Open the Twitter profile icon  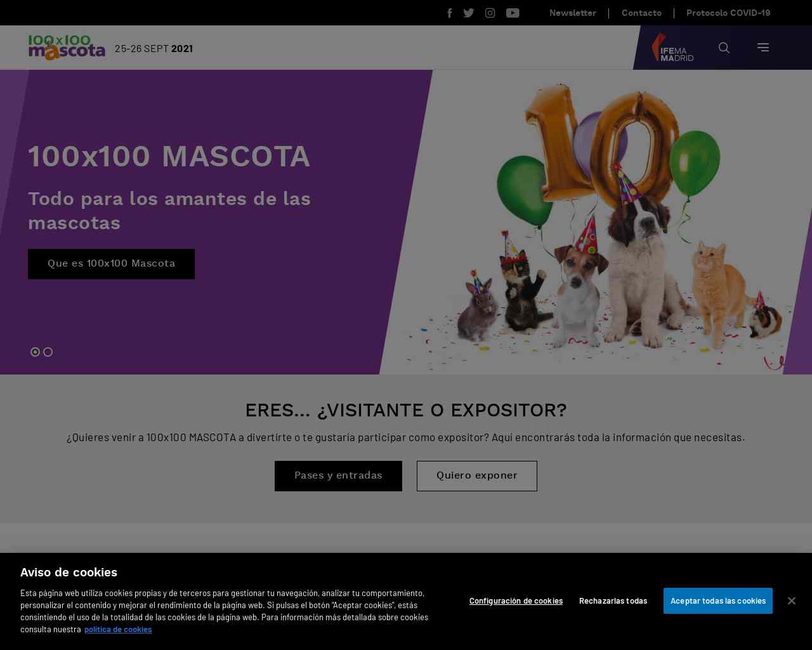(x=469, y=13)
